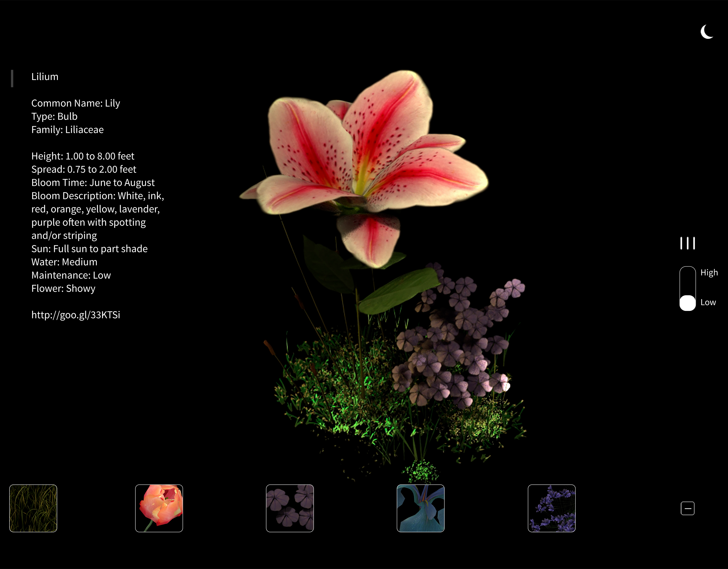Click the Water: Medium line
This screenshot has height=569, width=728.
point(64,262)
